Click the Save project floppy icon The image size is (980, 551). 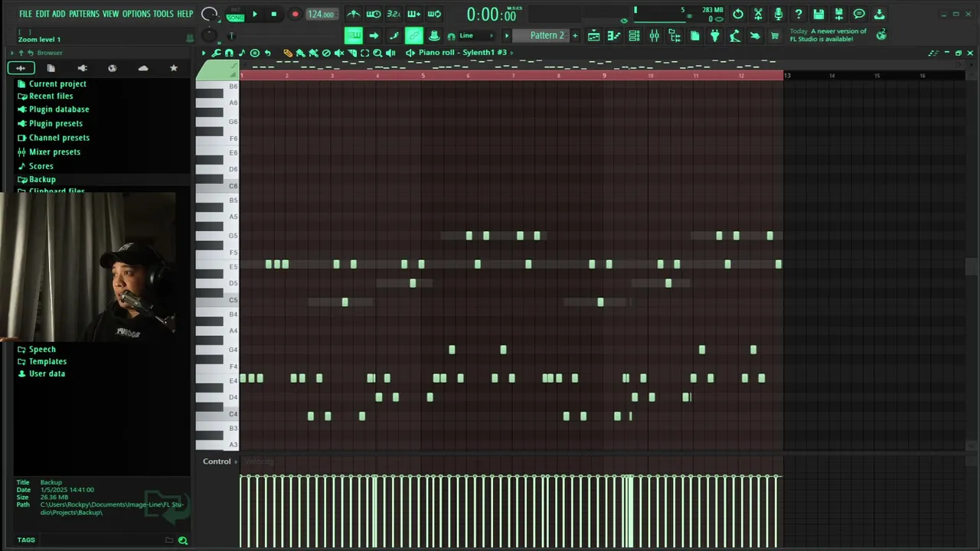(818, 14)
